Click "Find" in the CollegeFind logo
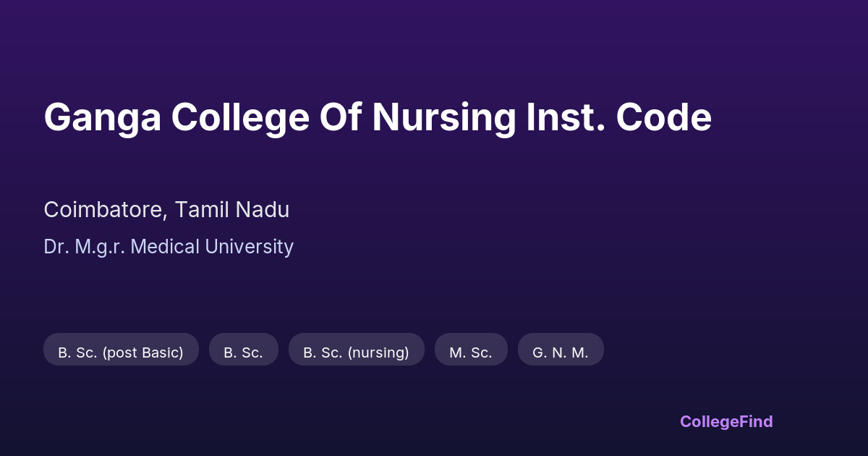Image resolution: width=868 pixels, height=456 pixels. [756, 421]
